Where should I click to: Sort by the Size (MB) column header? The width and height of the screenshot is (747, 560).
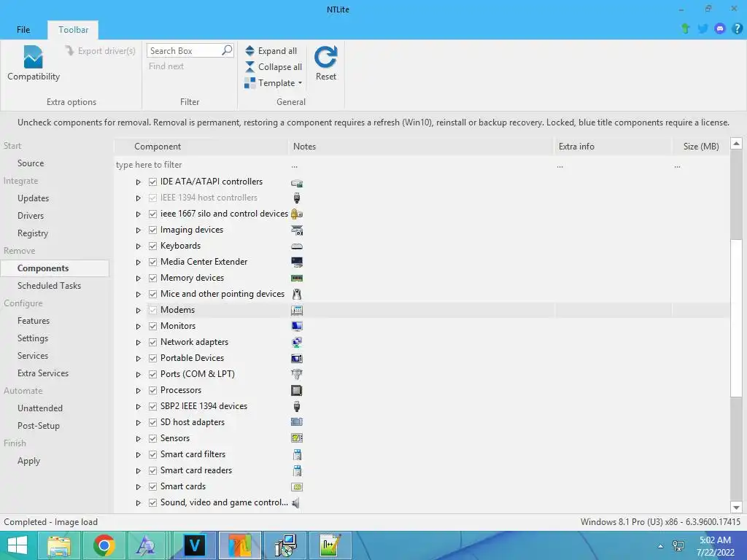point(701,147)
